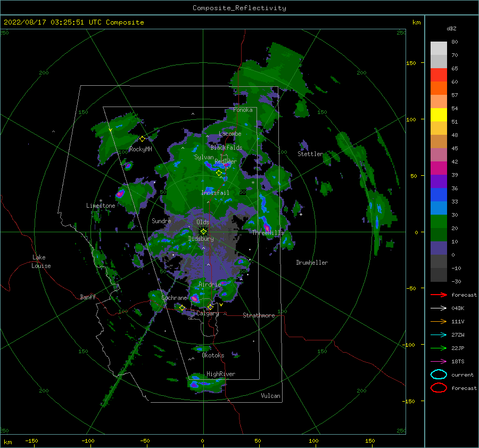Viewport: 479px width, 448px height.
Task: Click the 18TS legend text
Action: click(x=458, y=362)
